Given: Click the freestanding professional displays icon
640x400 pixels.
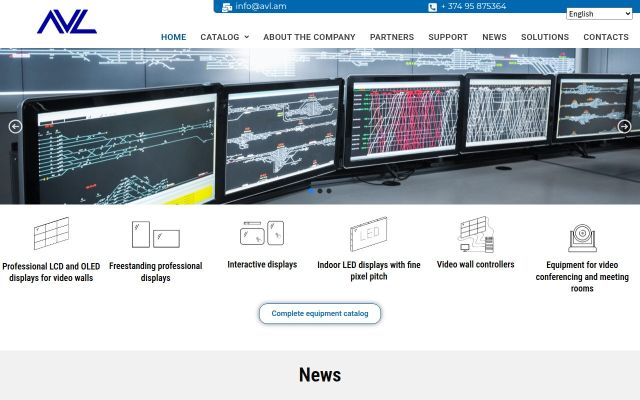Looking at the screenshot, I should [156, 234].
